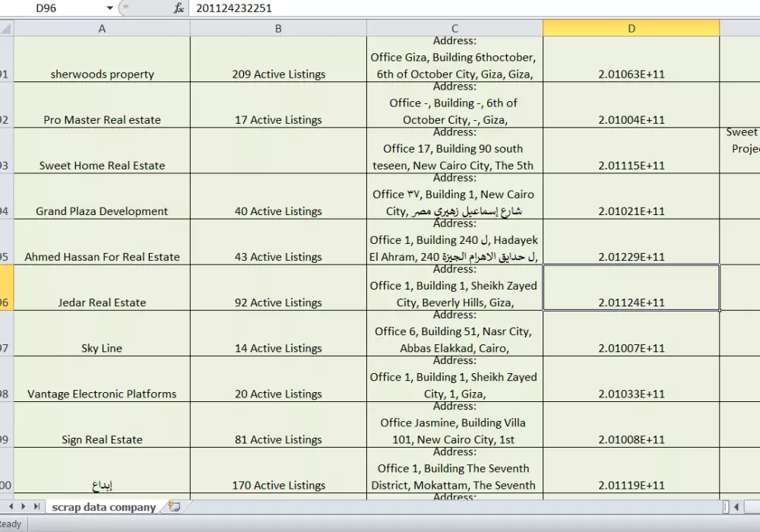760x532 pixels.
Task: Select address cell 'Office Jasmine, Building Villa'
Action: (x=454, y=424)
